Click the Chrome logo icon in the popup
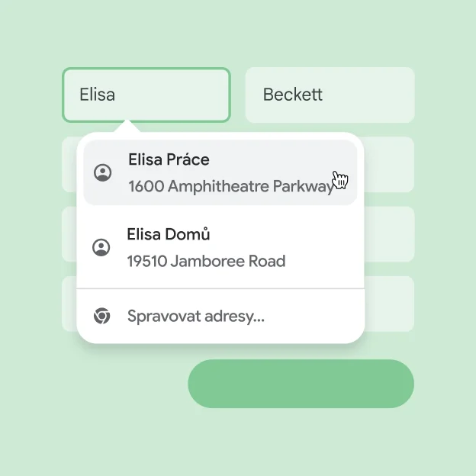 click(x=101, y=316)
